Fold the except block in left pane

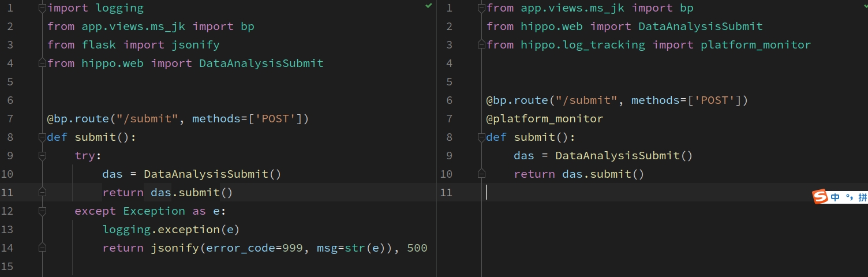[x=42, y=211]
